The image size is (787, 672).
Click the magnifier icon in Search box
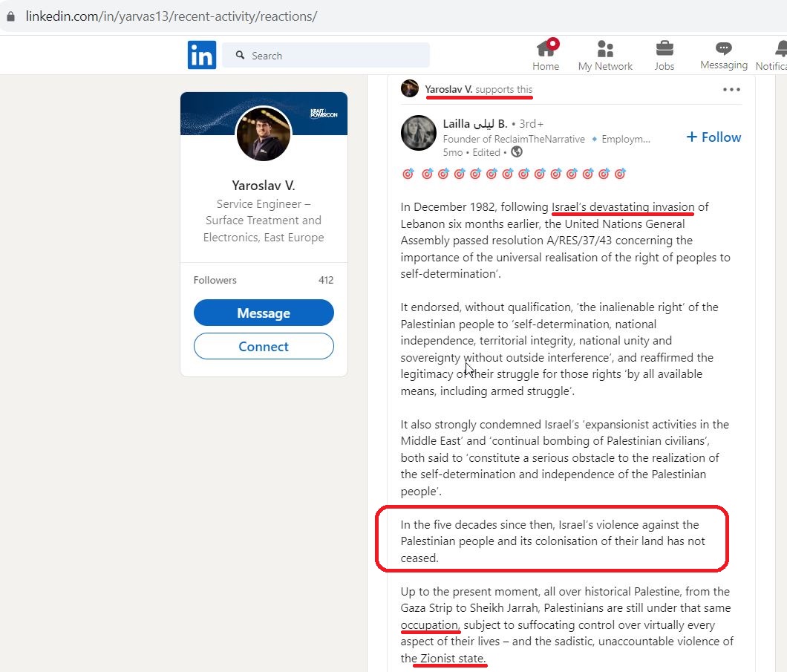pos(241,55)
